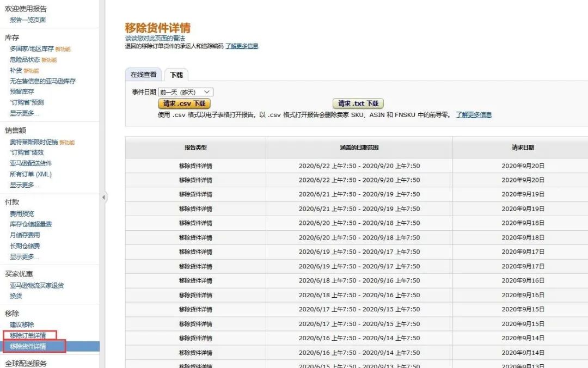Click the 涵盖的日期范围 column header
This screenshot has width=588, height=368.
click(359, 148)
